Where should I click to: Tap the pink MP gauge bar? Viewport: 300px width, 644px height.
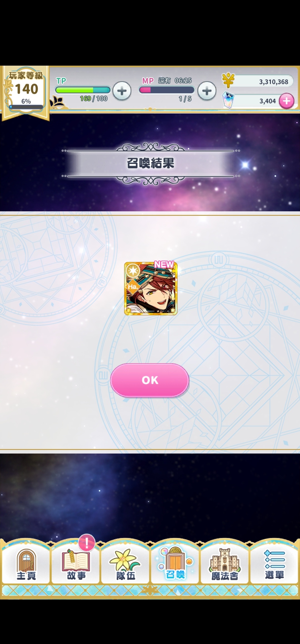click(x=167, y=90)
